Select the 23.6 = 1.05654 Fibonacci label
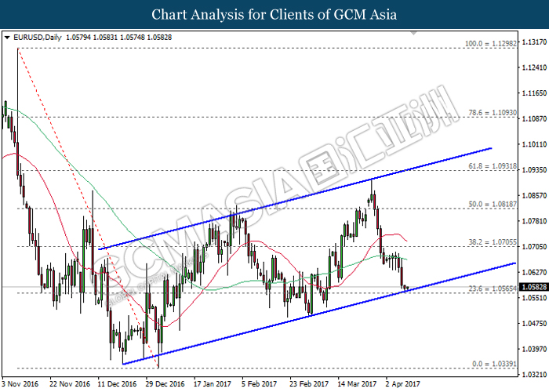Image resolution: width=549 pixels, height=392 pixels. click(x=493, y=289)
